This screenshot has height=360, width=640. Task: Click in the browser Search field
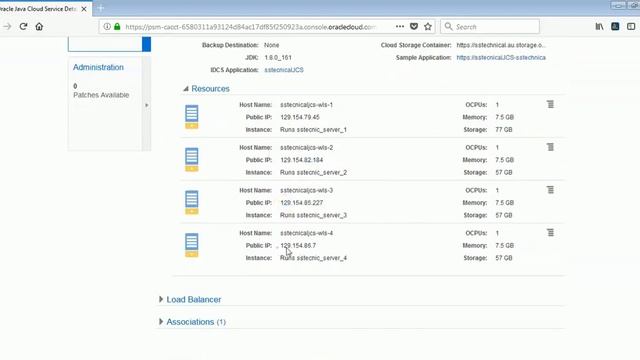(490, 27)
